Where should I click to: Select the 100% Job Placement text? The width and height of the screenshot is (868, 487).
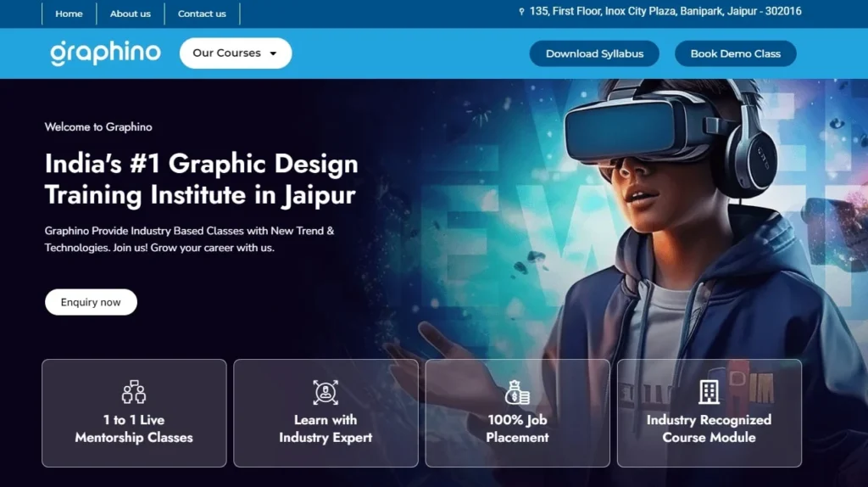[x=517, y=428]
